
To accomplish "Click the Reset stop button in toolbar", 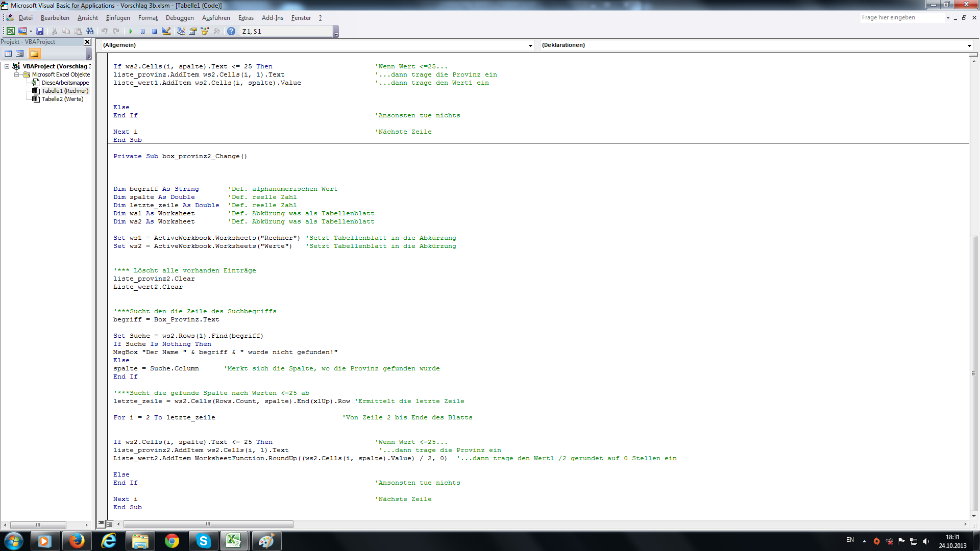I will (154, 32).
